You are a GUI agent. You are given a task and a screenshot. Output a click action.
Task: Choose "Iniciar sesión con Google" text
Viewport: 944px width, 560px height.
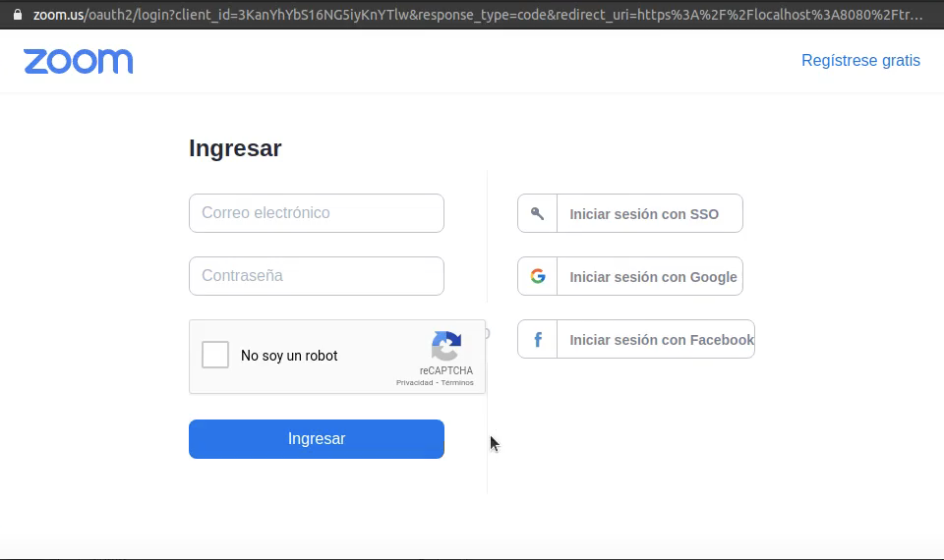[x=653, y=277]
